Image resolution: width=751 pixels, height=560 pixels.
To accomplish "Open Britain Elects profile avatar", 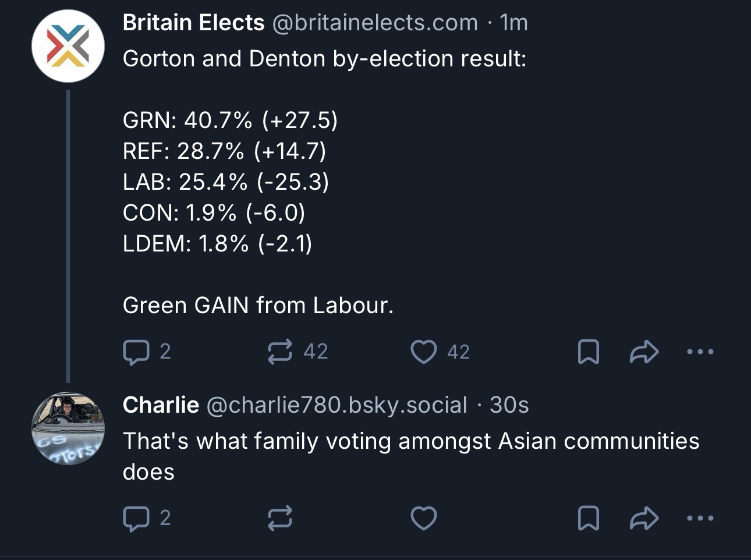I will click(x=68, y=46).
